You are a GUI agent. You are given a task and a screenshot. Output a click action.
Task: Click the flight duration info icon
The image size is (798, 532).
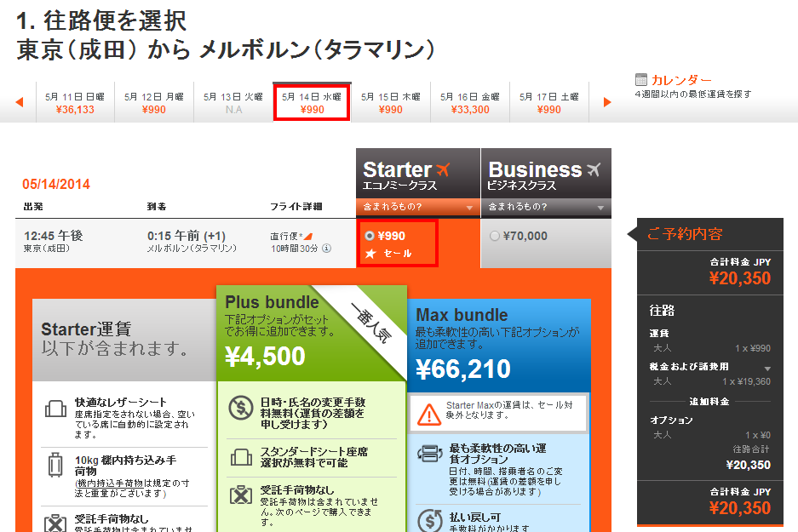pyautogui.click(x=327, y=249)
